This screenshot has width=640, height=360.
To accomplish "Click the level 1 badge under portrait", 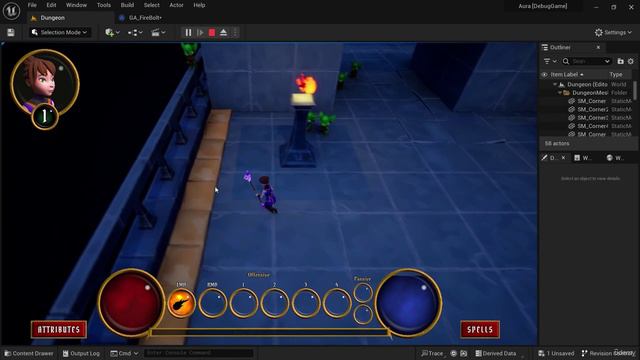I will pyautogui.click(x=45, y=117).
